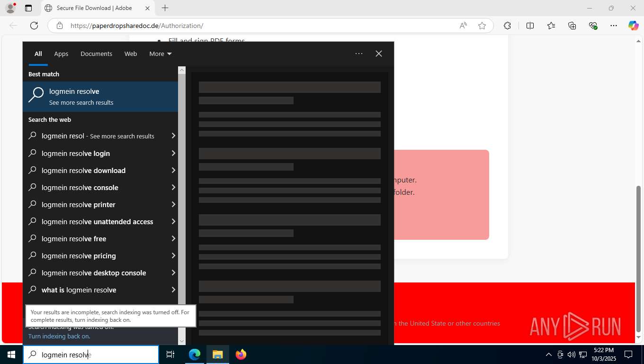
Task: Close the Secure File Download tab
Action: point(147,8)
